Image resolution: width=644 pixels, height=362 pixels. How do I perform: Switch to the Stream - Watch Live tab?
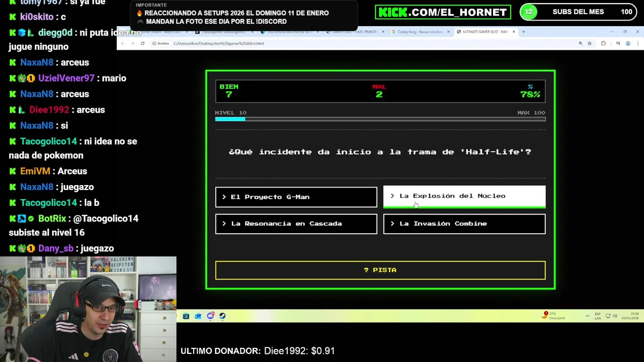(x=159, y=32)
